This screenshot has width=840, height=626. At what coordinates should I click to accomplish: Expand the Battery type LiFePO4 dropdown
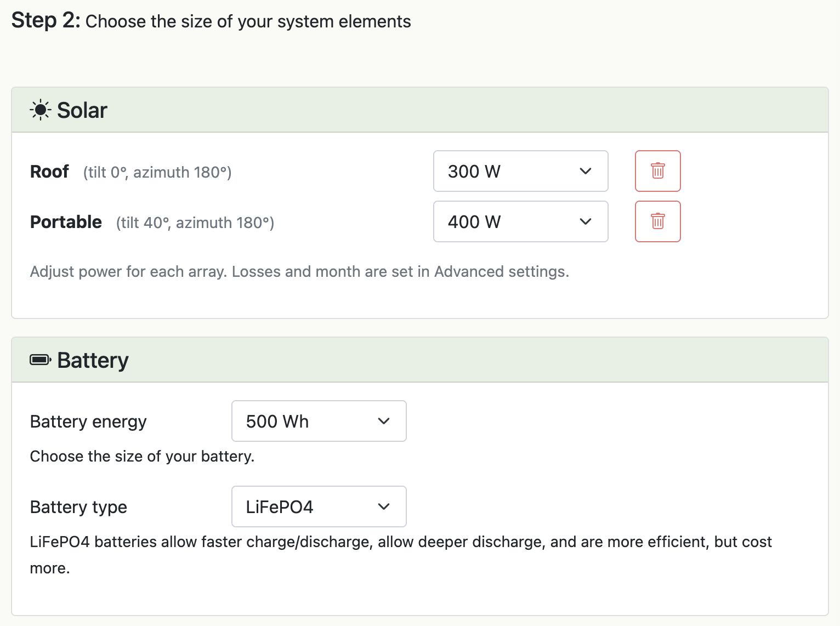(x=319, y=507)
